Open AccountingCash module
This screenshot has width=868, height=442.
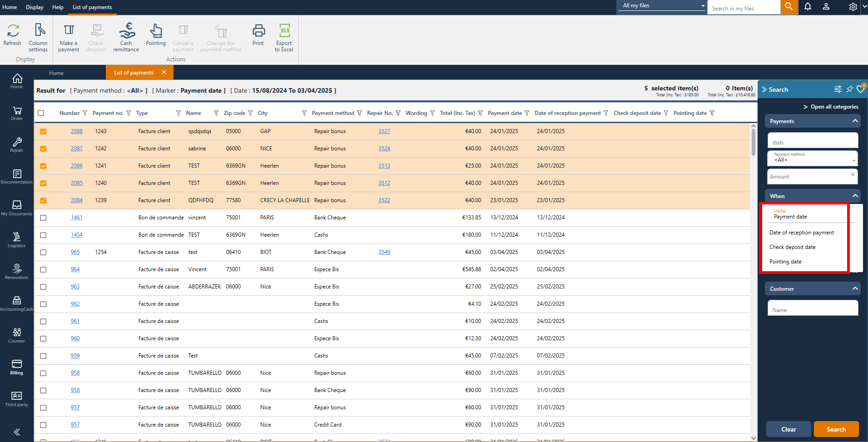coord(17,304)
